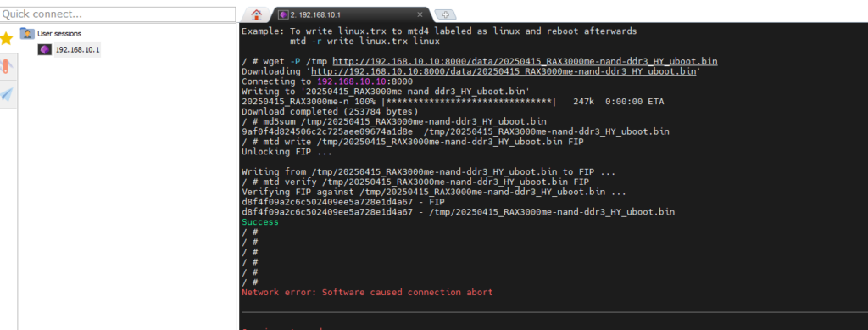Click the 100% download progress bar line
868x330 pixels.
(x=453, y=102)
